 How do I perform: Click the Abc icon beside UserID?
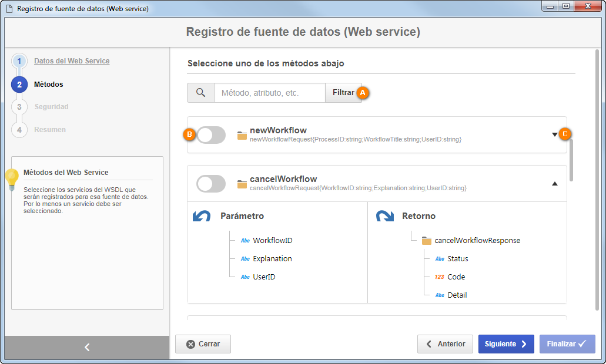(246, 277)
